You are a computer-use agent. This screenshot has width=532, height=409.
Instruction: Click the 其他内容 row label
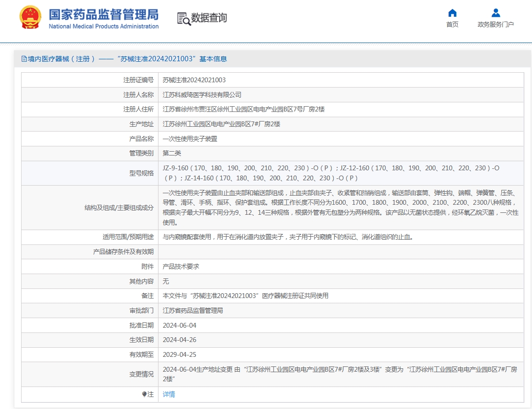point(141,282)
